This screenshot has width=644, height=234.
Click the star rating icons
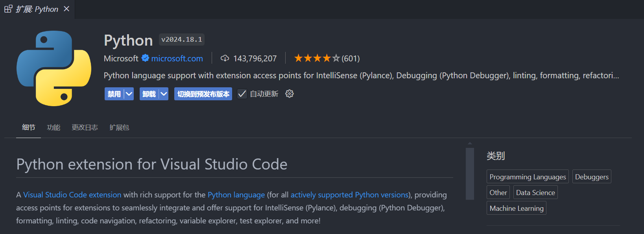317,58
